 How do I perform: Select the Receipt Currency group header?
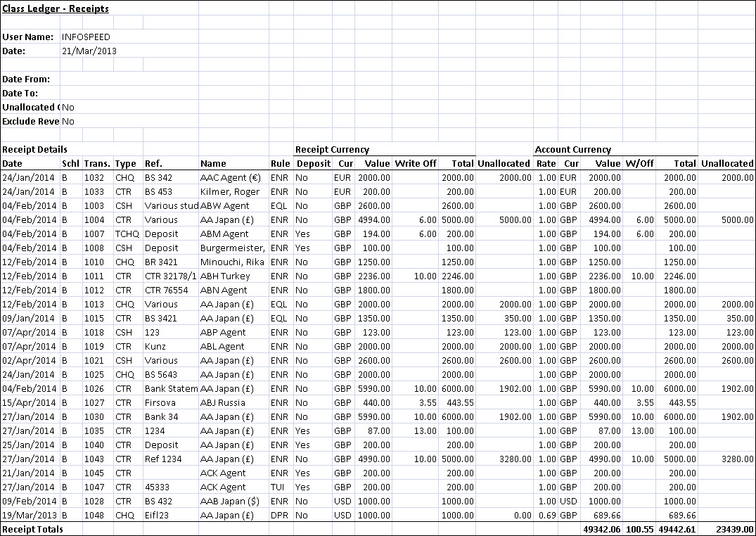(332, 149)
